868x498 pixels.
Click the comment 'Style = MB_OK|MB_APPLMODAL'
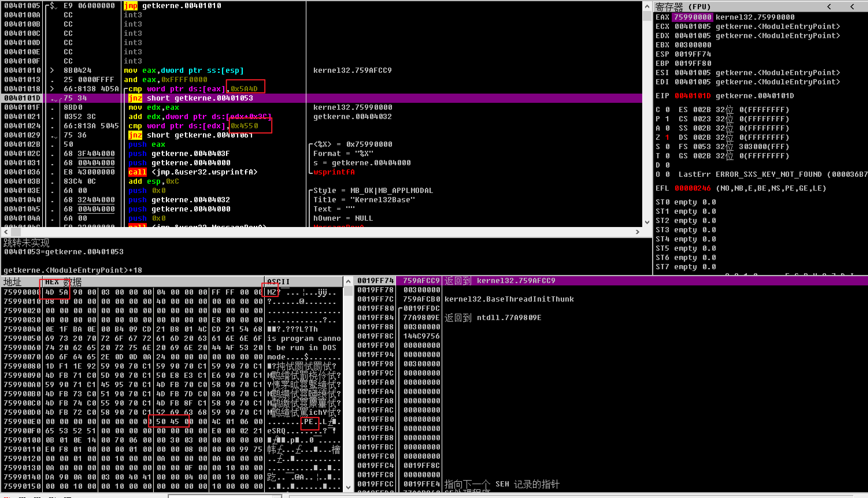[373, 190]
